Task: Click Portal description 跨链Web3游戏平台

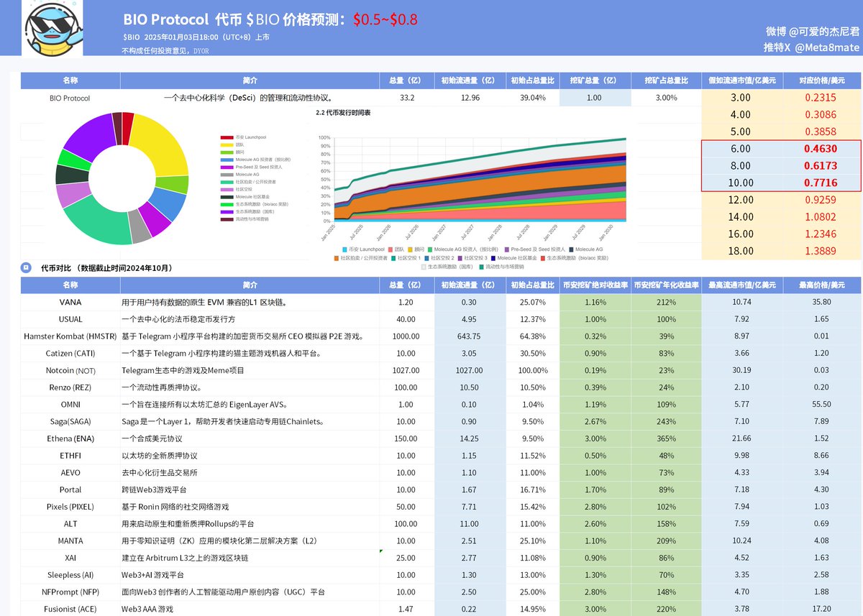Action: [155, 489]
